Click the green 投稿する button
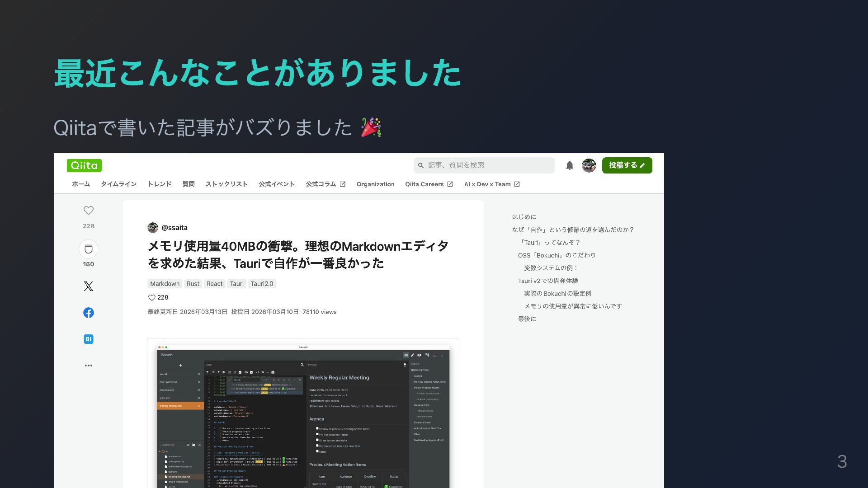This screenshot has height=488, width=868. (627, 165)
